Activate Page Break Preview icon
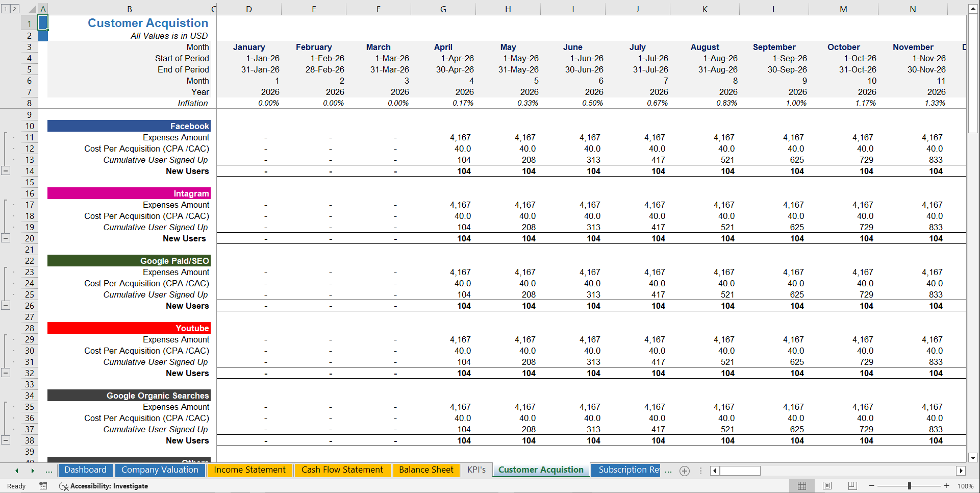980x493 pixels. click(852, 486)
